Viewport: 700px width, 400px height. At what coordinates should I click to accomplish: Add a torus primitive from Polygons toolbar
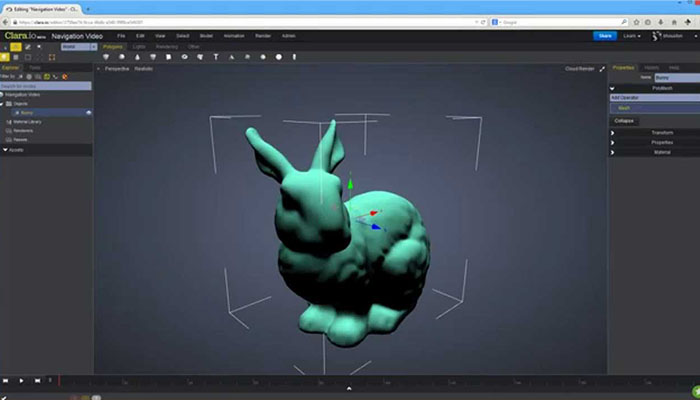pos(184,57)
